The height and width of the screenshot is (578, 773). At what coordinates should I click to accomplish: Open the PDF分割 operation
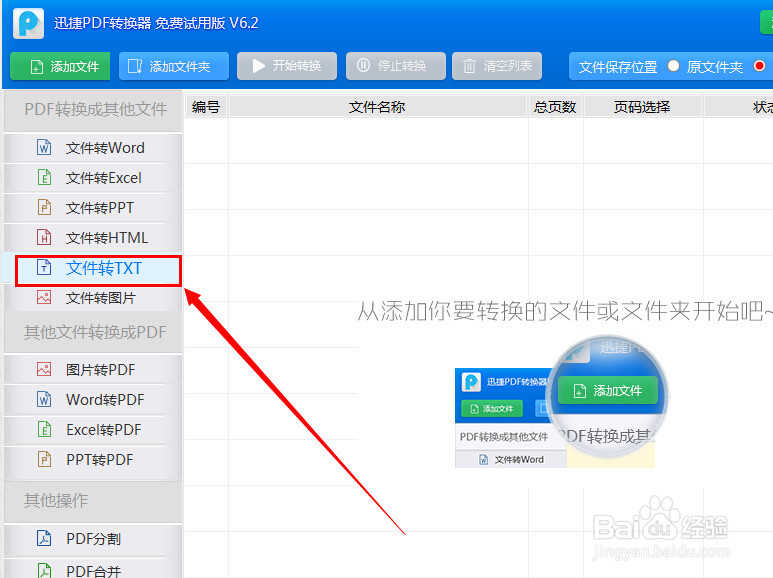point(93,539)
